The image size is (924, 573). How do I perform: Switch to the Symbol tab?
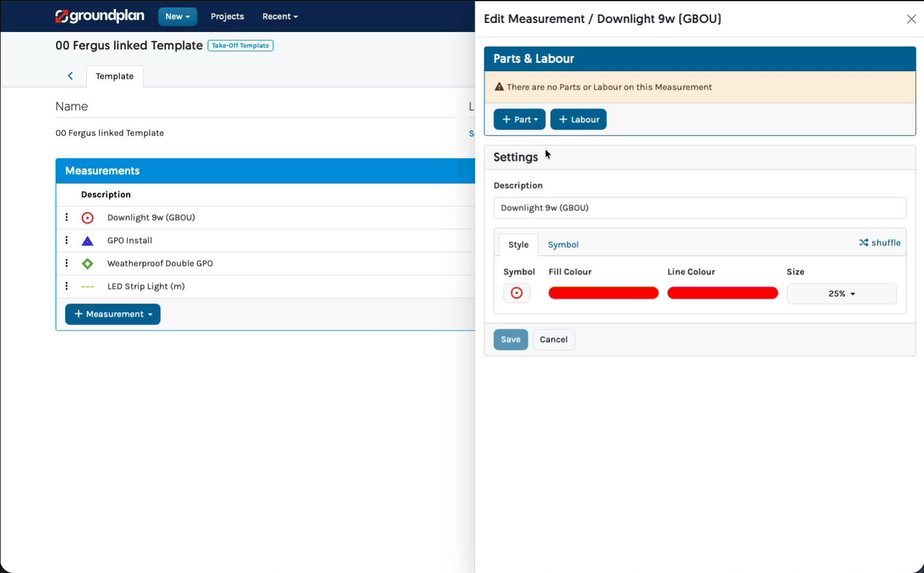[x=563, y=245]
